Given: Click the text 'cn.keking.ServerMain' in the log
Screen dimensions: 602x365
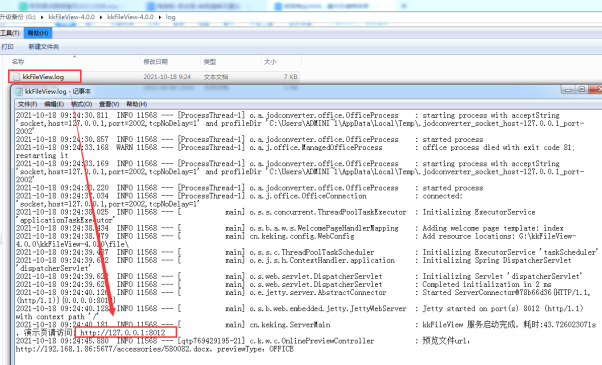Looking at the screenshot, I should (290, 325).
